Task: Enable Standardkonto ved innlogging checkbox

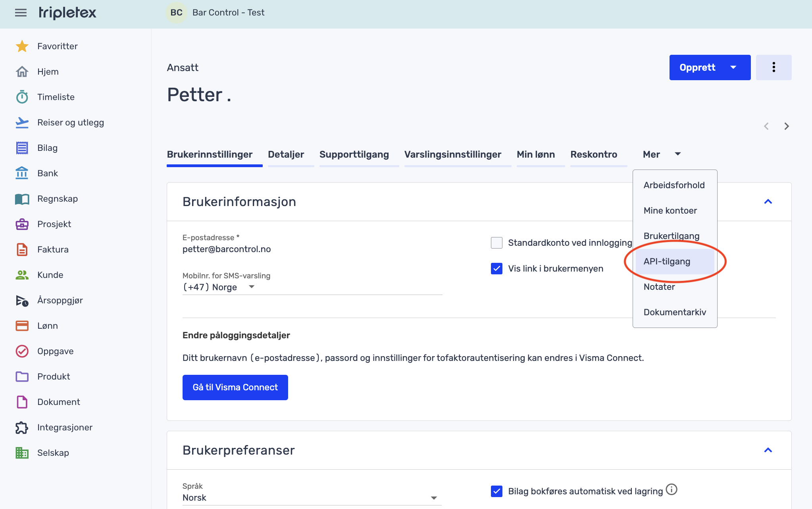Action: [x=496, y=243]
